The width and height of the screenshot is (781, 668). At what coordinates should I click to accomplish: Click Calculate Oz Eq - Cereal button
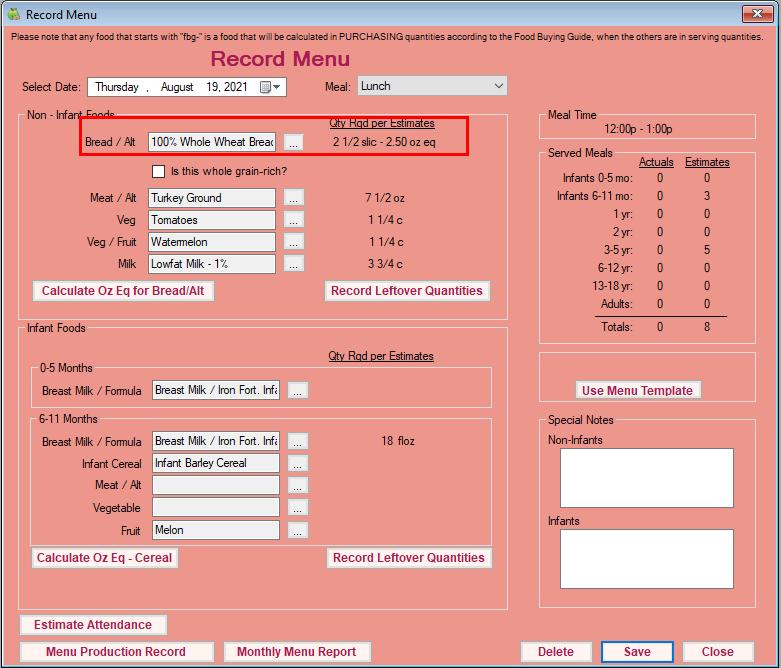(x=105, y=558)
